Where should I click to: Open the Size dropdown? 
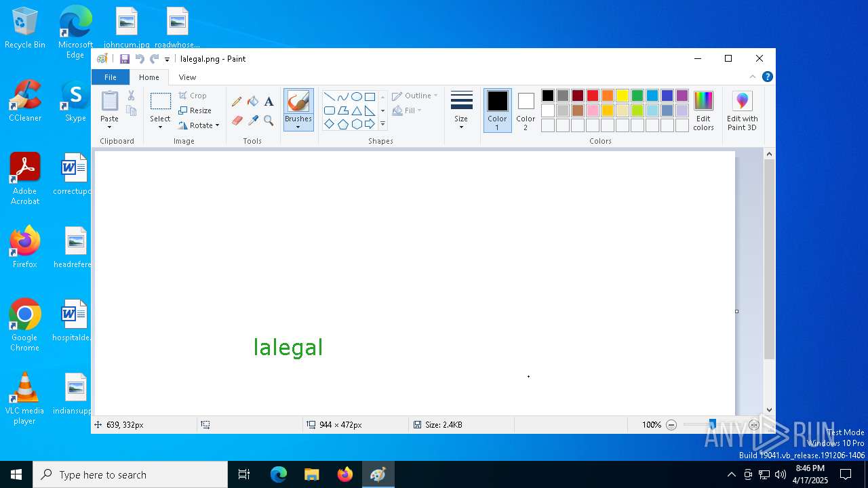coord(461,110)
